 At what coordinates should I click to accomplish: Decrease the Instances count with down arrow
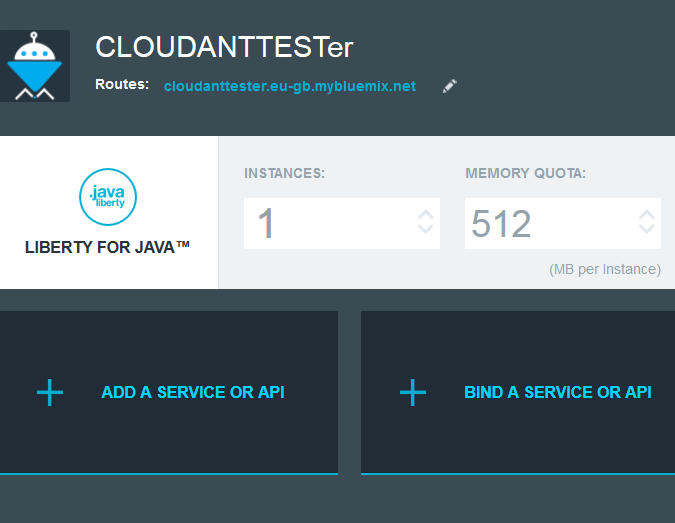[425, 229]
